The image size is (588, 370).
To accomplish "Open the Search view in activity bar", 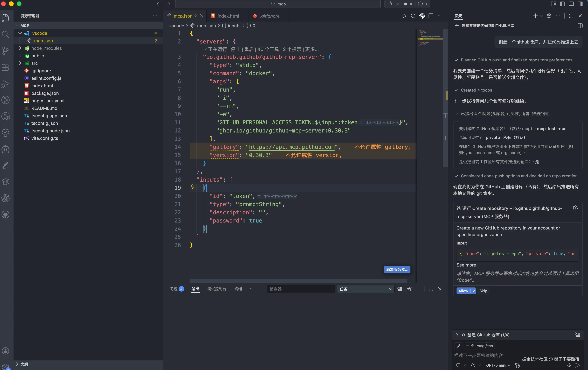I will [x=5, y=34].
